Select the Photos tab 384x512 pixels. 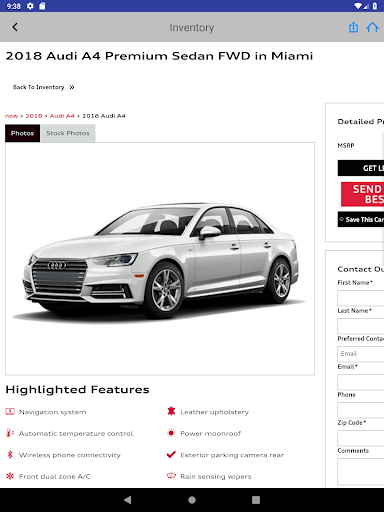(x=22, y=133)
